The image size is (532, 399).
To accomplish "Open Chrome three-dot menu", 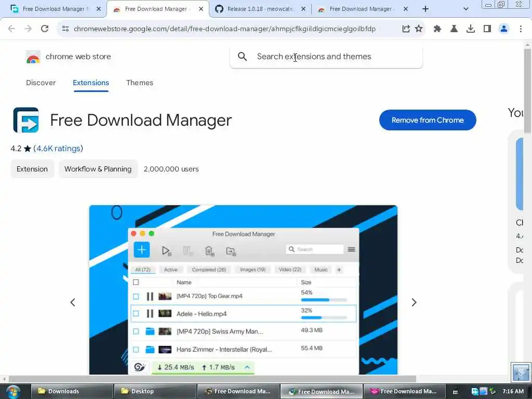I will pyautogui.click(x=521, y=29).
